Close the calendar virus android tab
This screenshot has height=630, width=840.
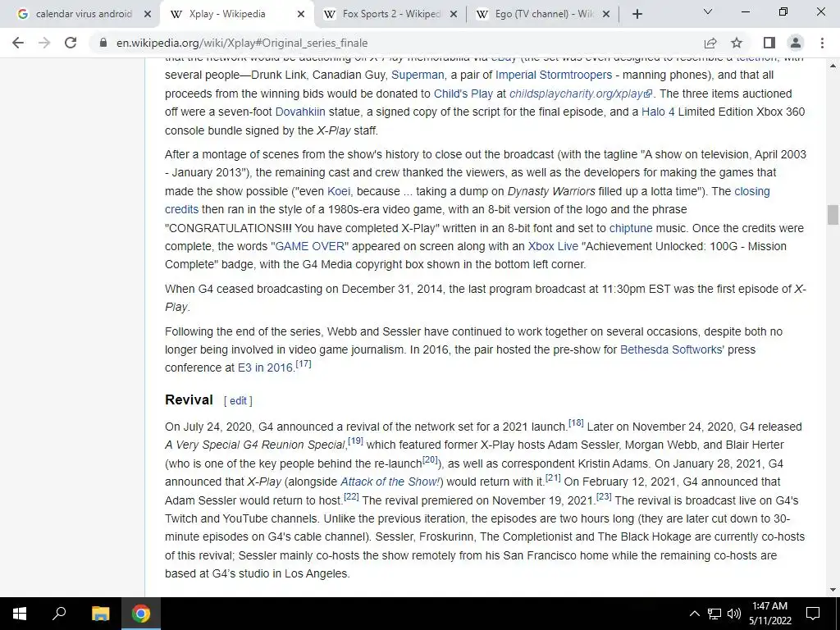tap(148, 15)
